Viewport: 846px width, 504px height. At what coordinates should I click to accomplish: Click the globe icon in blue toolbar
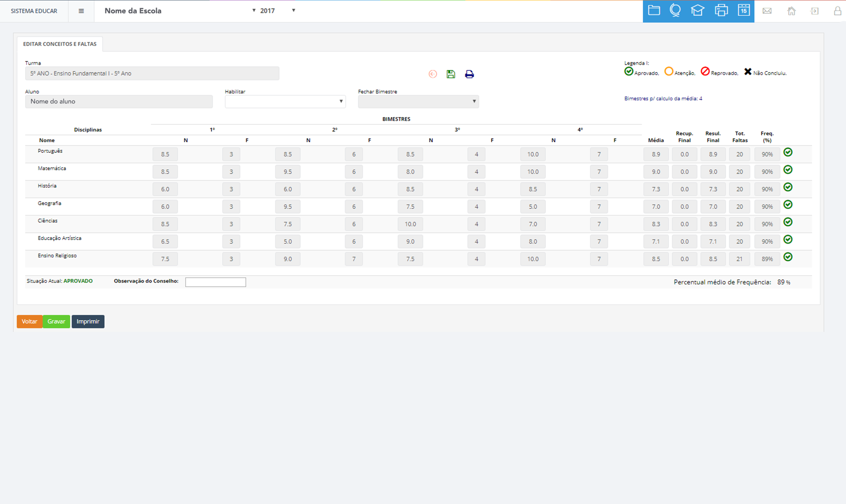(675, 10)
